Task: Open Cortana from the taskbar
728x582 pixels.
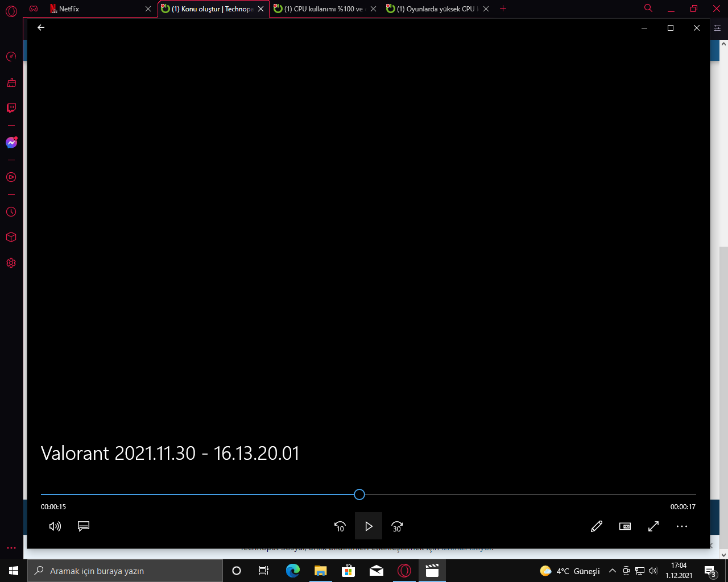Action: pos(237,571)
